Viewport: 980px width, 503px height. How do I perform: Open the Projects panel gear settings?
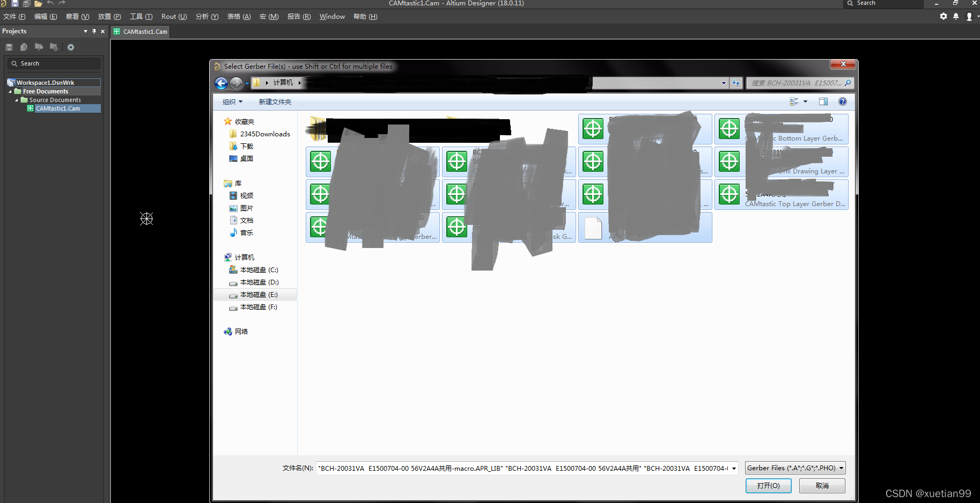pyautogui.click(x=71, y=47)
